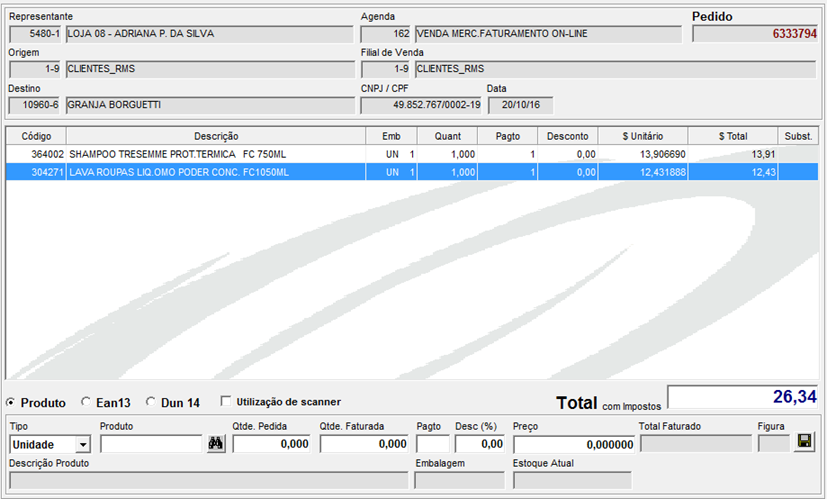Viewport: 827px width, 499px height.
Task: Select the Dun 14 radio button
Action: point(150,402)
